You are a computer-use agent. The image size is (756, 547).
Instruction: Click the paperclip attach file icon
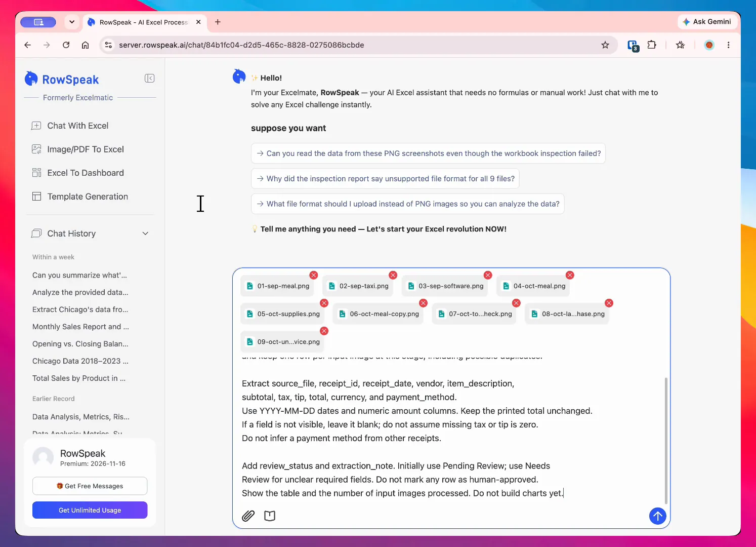pos(248,516)
